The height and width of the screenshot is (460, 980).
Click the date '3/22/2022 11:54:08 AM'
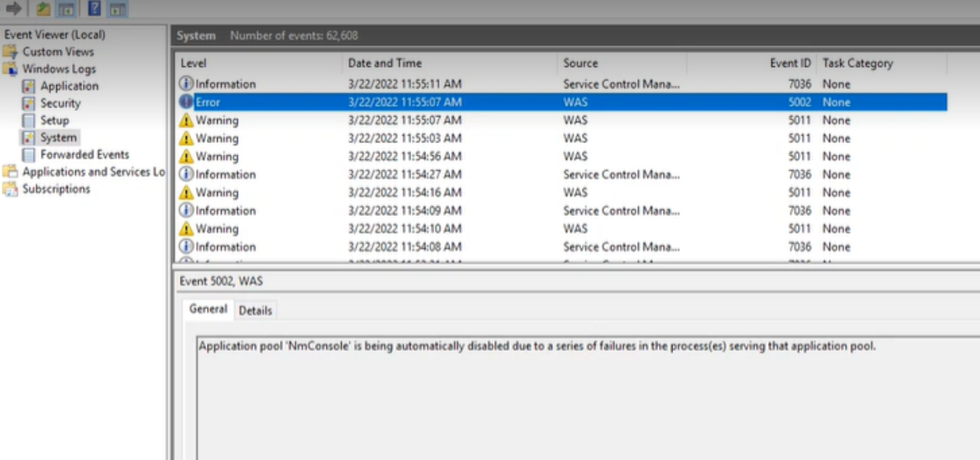[405, 247]
